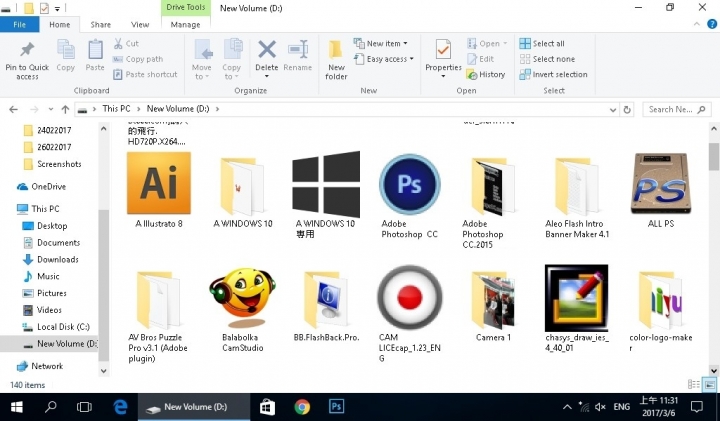
Task: Select the AV Bros Puzzle Pro folder
Action: point(159,299)
